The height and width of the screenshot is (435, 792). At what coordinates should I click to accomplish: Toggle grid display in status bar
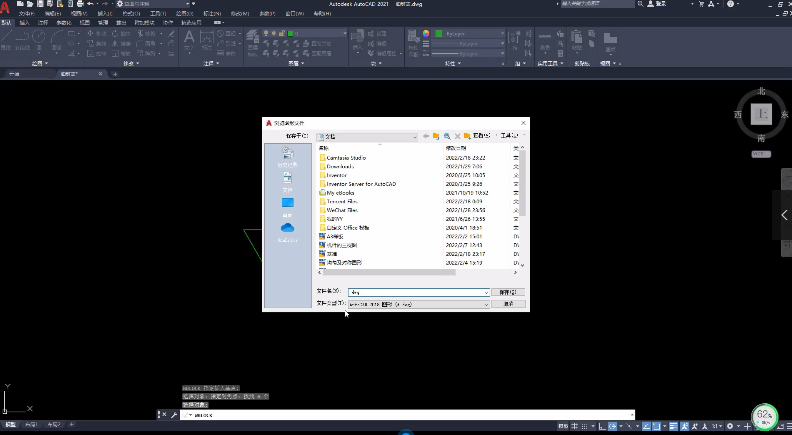574,426
